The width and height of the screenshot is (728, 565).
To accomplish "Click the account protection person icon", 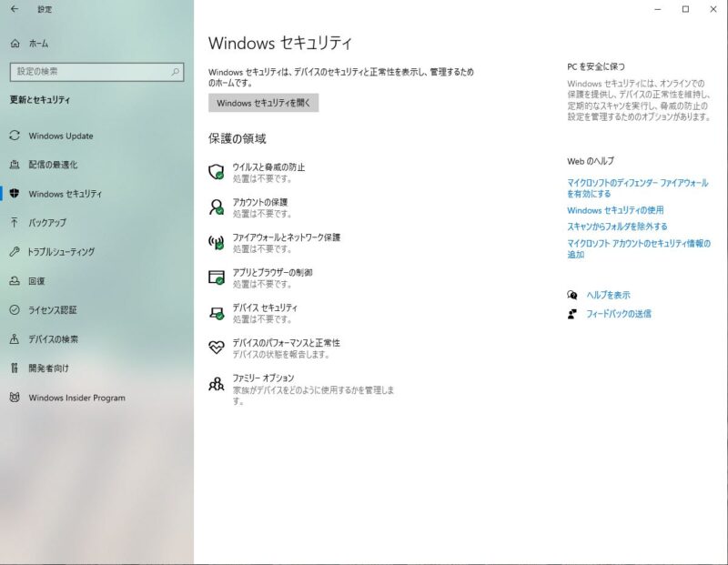I will coord(217,207).
